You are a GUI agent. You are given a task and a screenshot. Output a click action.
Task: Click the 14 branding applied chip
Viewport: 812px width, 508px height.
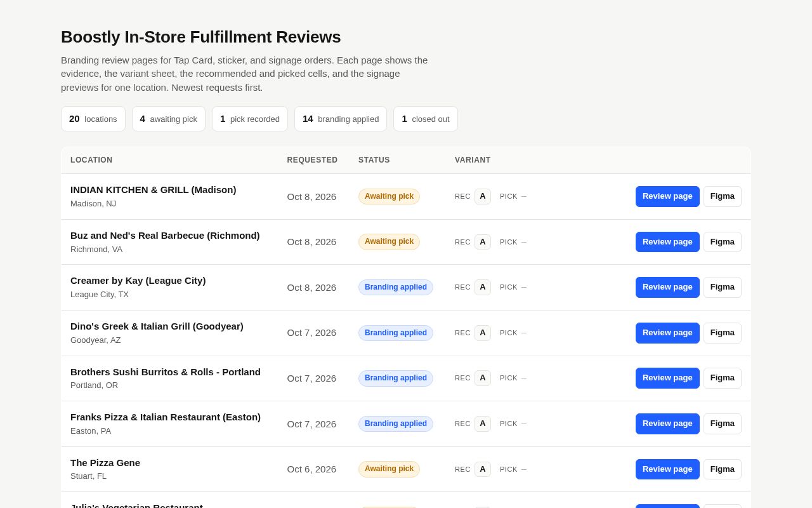341,119
